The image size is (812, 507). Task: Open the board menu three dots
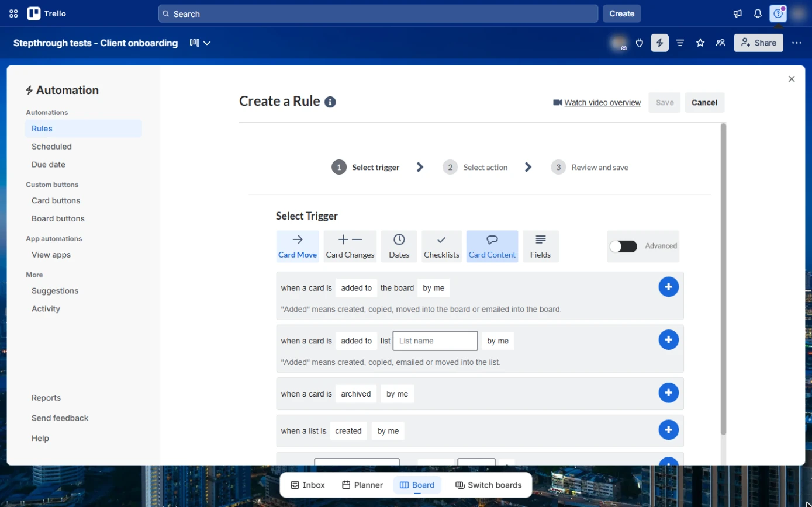tap(797, 43)
